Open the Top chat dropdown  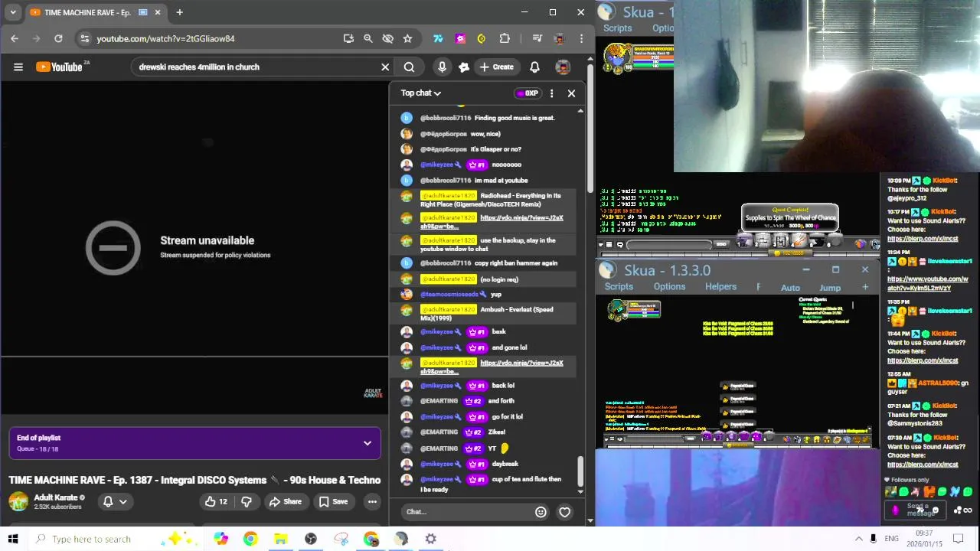421,93
